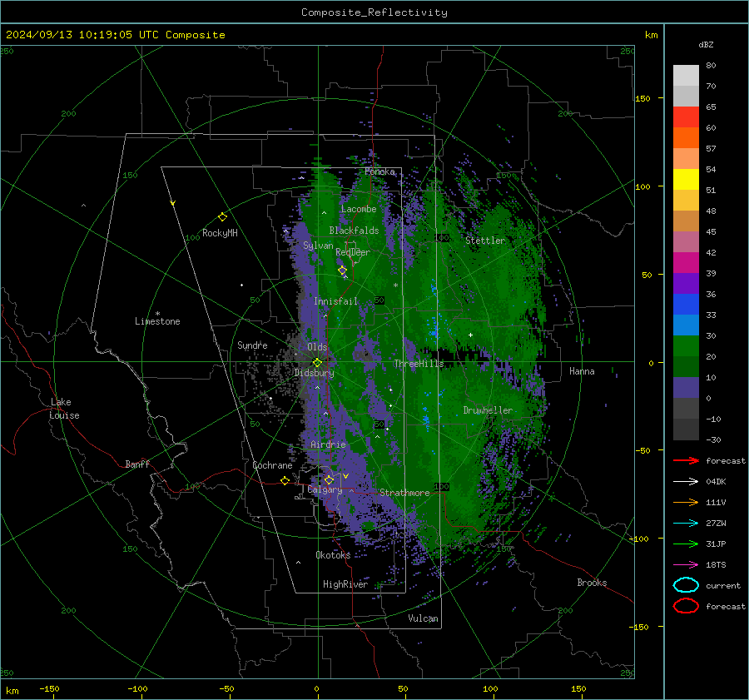The width and height of the screenshot is (749, 700).
Task: Click the Ponoka label
Action: pos(379,171)
